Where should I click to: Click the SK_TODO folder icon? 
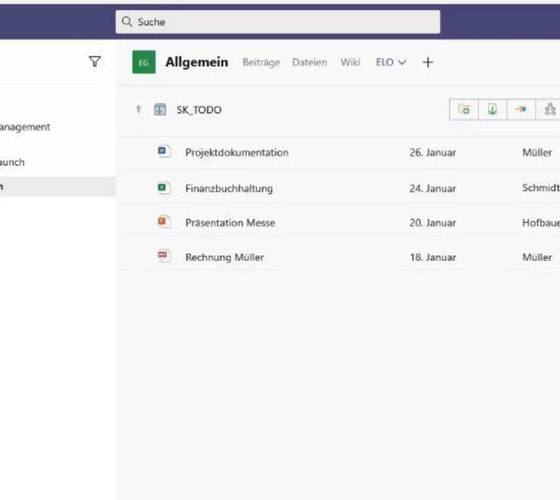point(160,109)
